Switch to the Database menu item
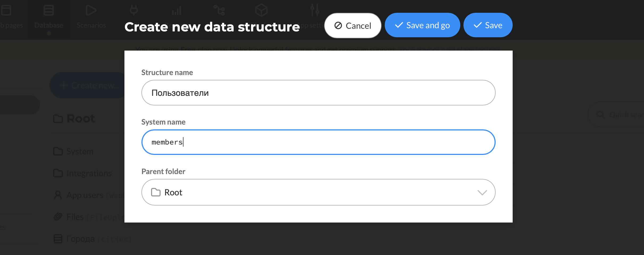Viewport: 644px width, 255px height. click(49, 25)
